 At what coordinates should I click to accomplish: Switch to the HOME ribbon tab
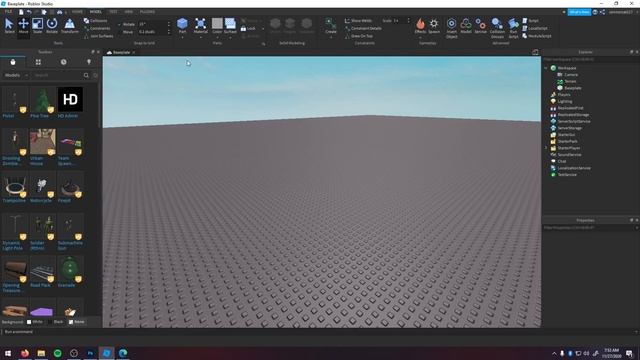77,12
